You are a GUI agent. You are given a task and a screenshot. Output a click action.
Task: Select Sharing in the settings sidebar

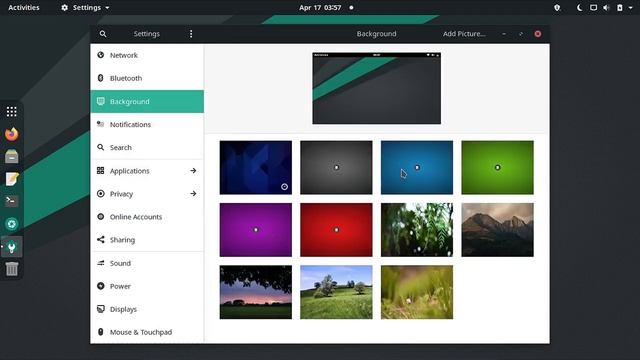point(147,240)
